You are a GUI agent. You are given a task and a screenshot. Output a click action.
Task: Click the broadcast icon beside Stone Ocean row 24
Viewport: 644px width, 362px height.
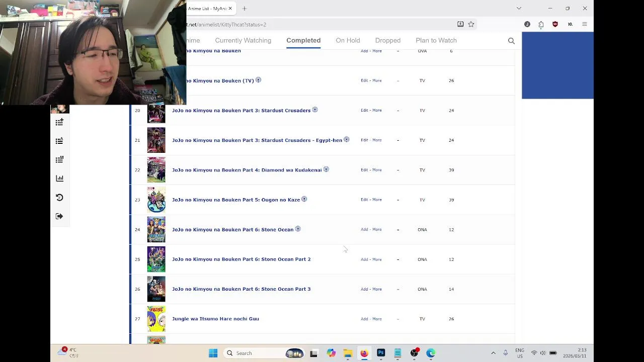[298, 229]
